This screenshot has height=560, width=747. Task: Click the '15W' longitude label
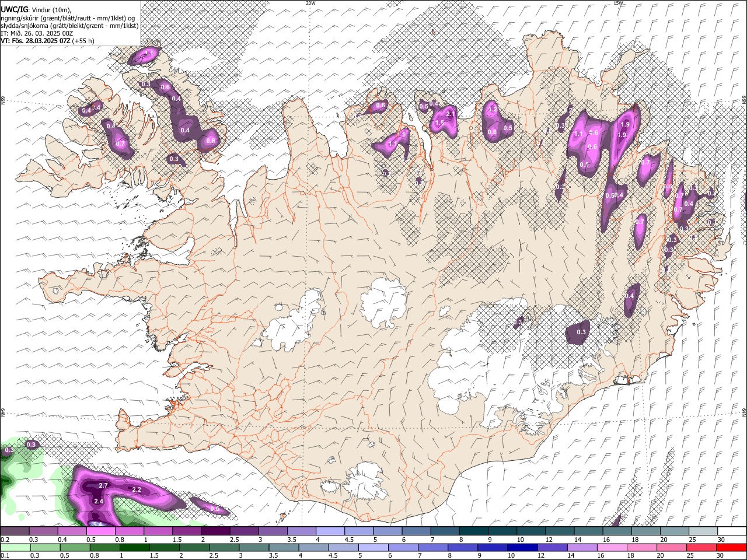coord(618,3)
